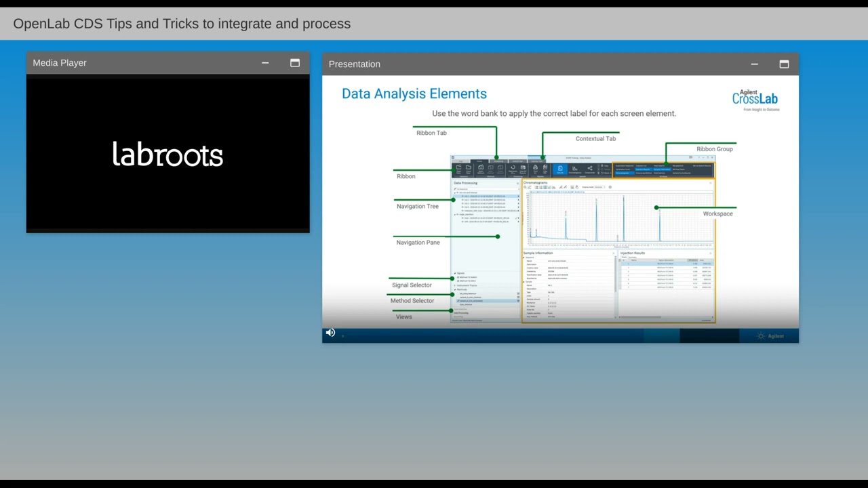Image resolution: width=868 pixels, height=488 pixels.
Task: Click the Workspace label on the slide
Action: (x=717, y=214)
